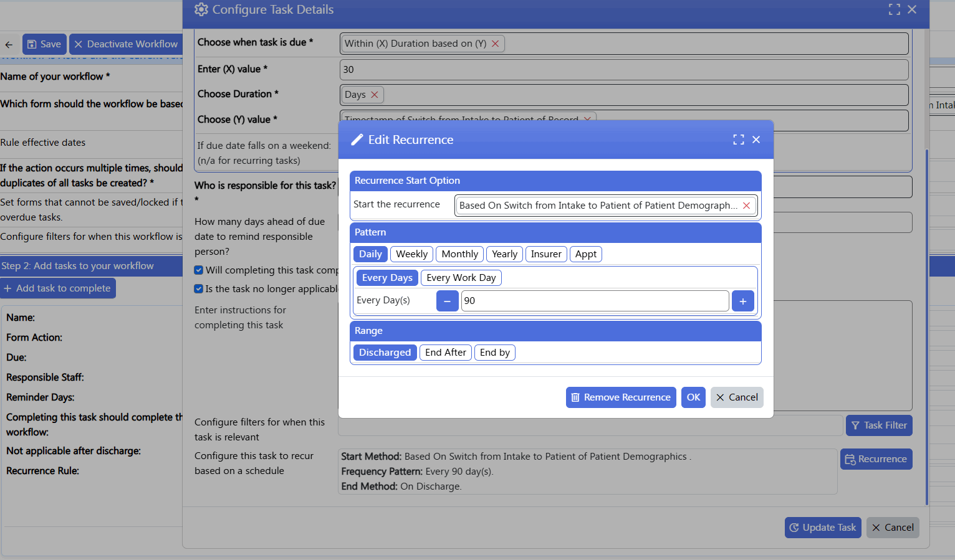Switch recurrence to Every Work Day
Viewport: 955px width, 560px height.
461,277
